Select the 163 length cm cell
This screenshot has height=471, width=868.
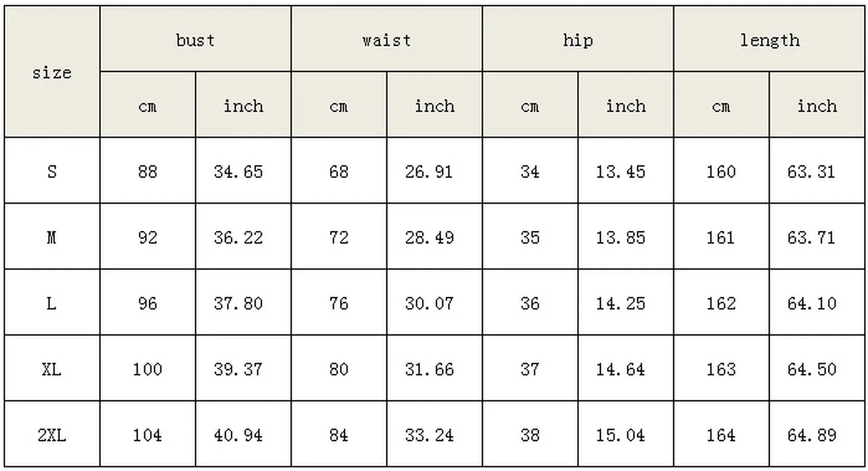pos(721,370)
